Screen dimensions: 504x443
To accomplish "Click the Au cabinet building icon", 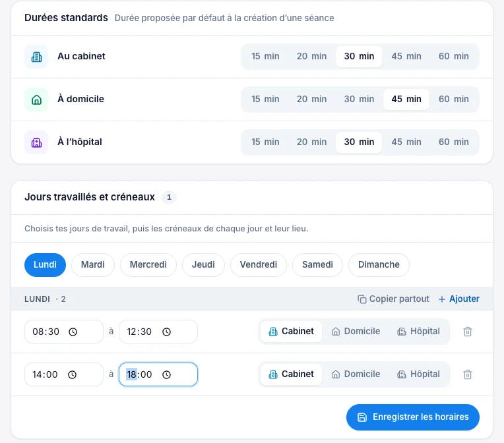I will [x=36, y=57].
